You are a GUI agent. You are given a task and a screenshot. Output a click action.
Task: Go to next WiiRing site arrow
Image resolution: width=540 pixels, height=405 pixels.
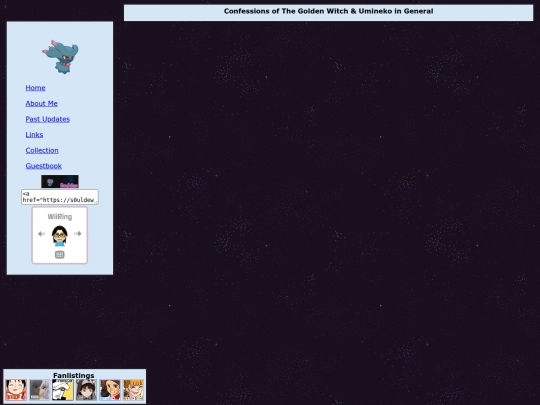pyautogui.click(x=78, y=233)
